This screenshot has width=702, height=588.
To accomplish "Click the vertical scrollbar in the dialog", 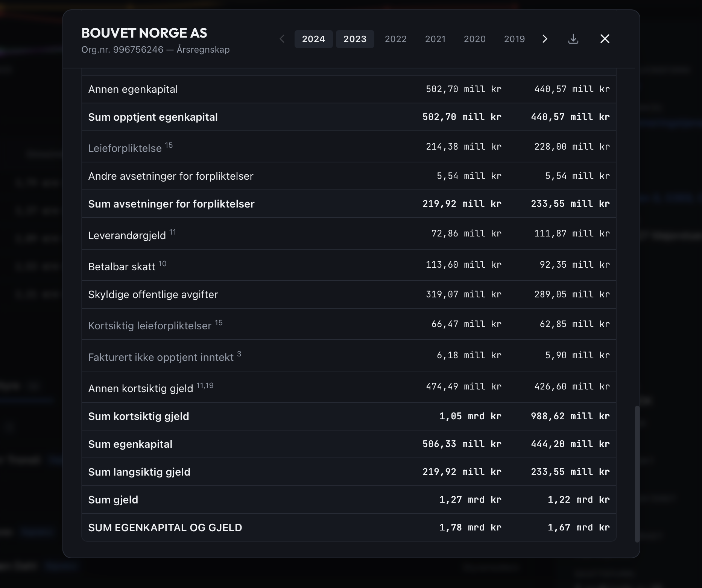I will [x=637, y=474].
